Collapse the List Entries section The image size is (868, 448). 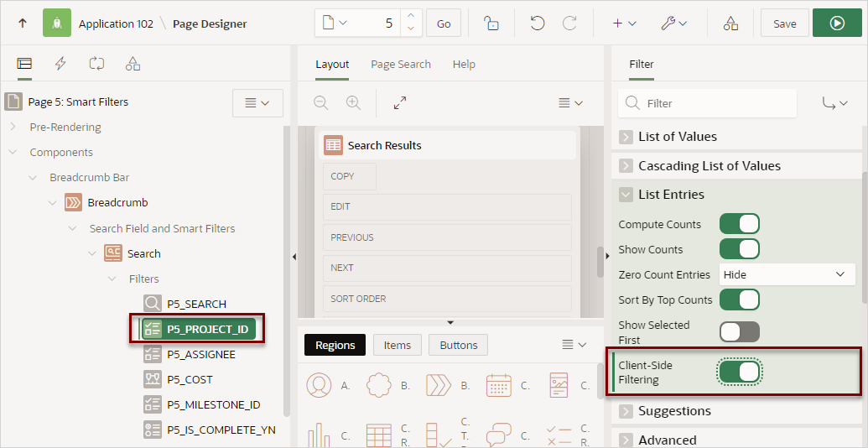626,195
